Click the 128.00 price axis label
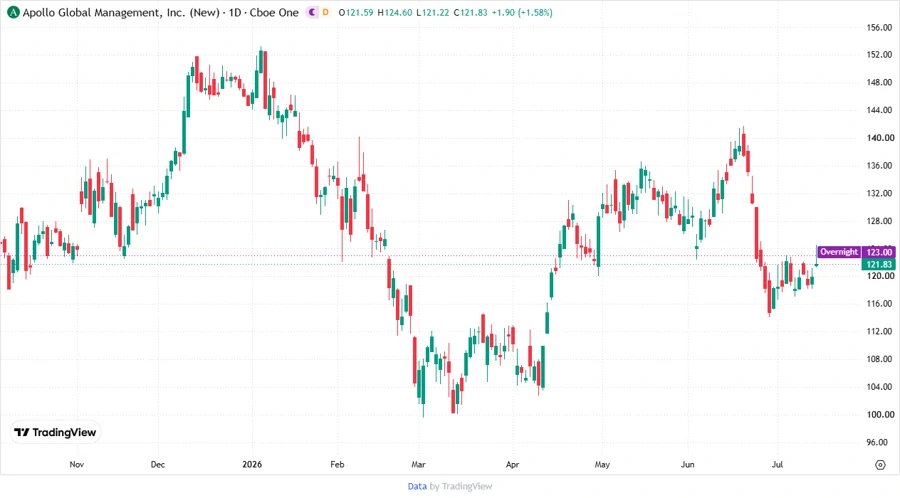 (879, 221)
